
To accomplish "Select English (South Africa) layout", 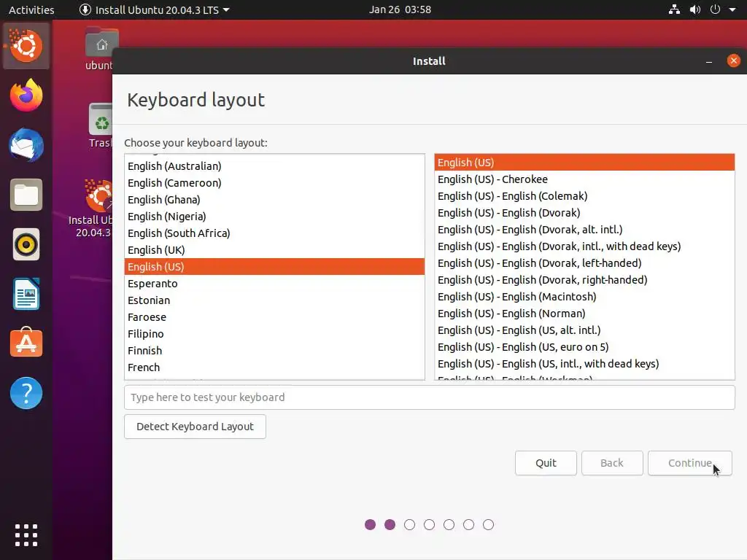I will (274, 233).
